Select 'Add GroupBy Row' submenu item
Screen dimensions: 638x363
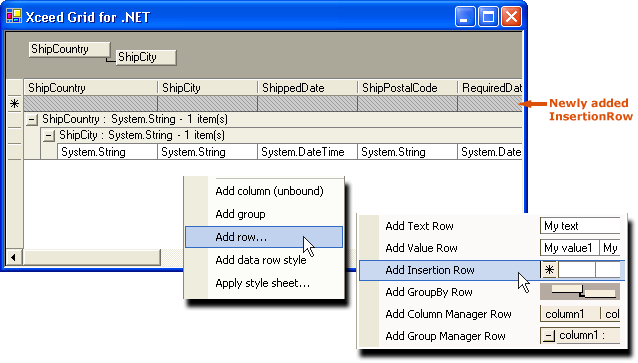pyautogui.click(x=429, y=292)
